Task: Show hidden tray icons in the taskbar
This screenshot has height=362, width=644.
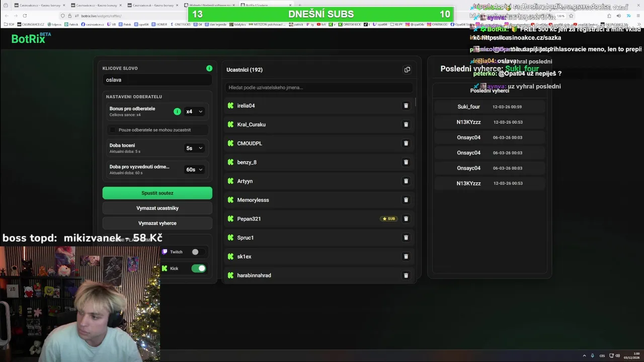Action: [x=584, y=355]
